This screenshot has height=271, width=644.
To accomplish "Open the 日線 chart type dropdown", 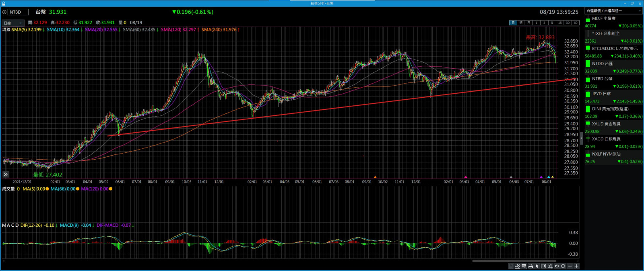I will click(13, 23).
